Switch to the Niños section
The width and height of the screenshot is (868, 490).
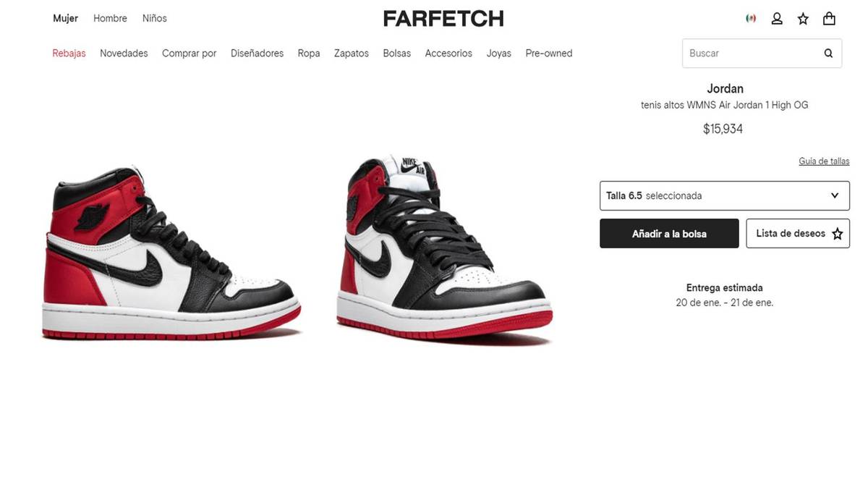(155, 18)
